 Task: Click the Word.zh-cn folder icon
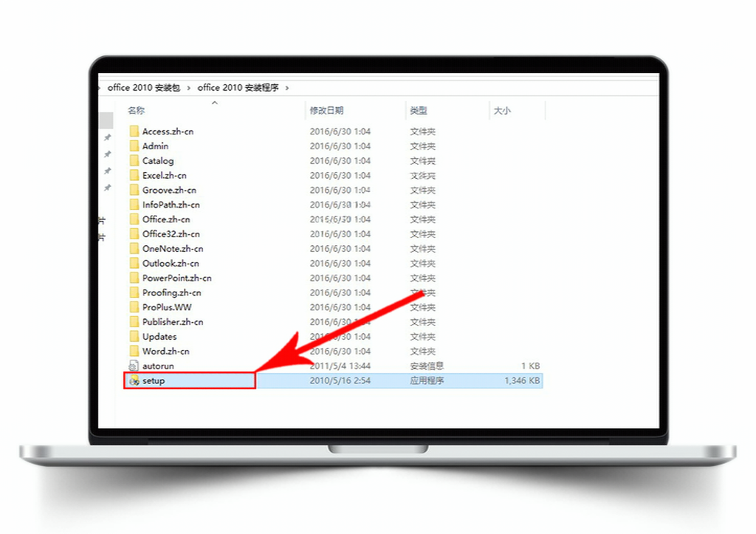[134, 351]
